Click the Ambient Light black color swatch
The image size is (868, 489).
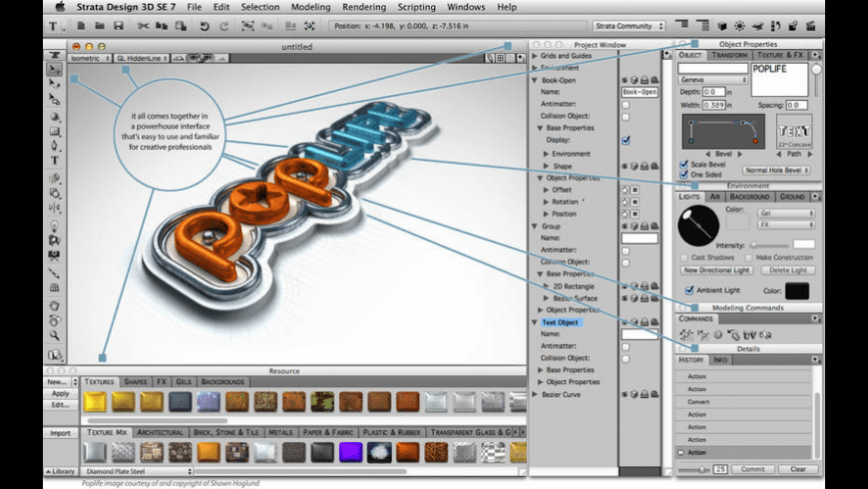tap(797, 290)
